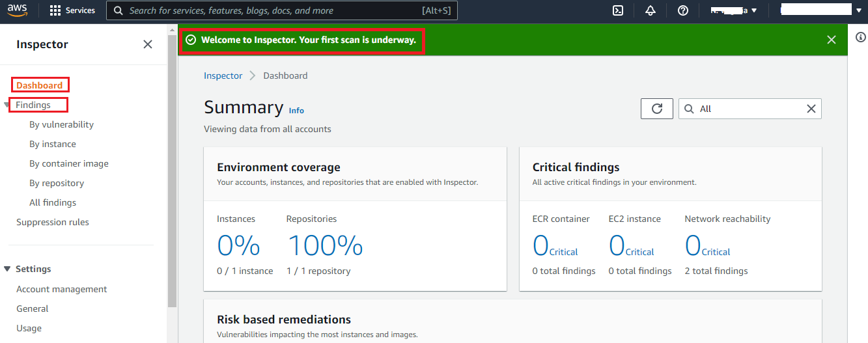
Task: Open All findings in sidebar
Action: [x=53, y=202]
